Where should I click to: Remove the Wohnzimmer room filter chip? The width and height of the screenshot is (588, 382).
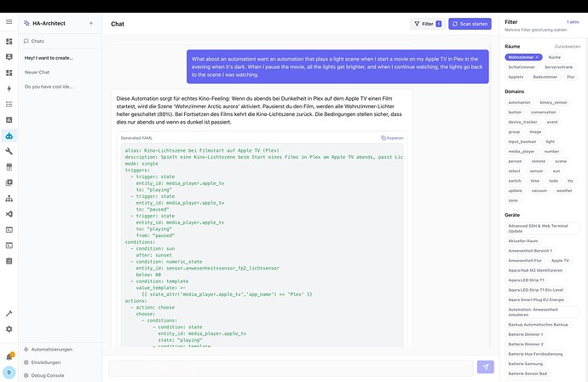pos(538,56)
